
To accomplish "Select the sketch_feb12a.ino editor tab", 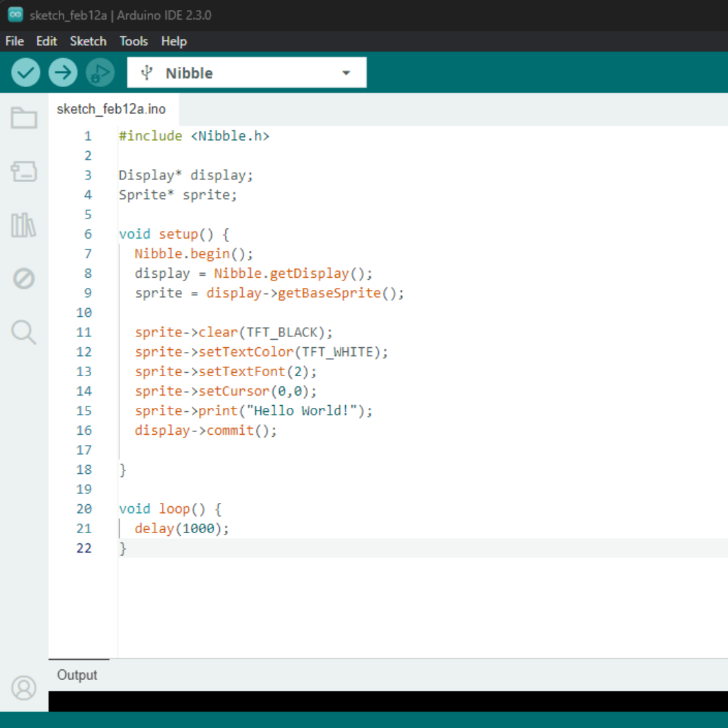I will pyautogui.click(x=111, y=109).
